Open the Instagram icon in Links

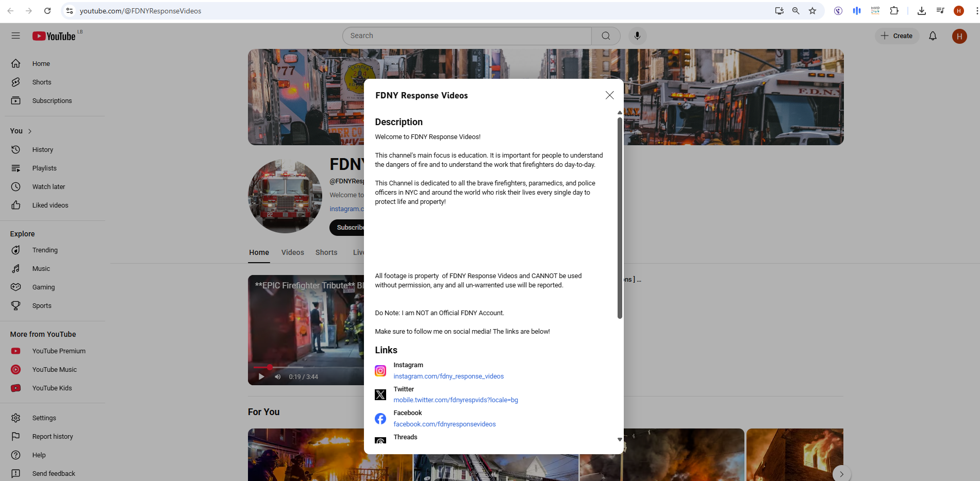380,371
